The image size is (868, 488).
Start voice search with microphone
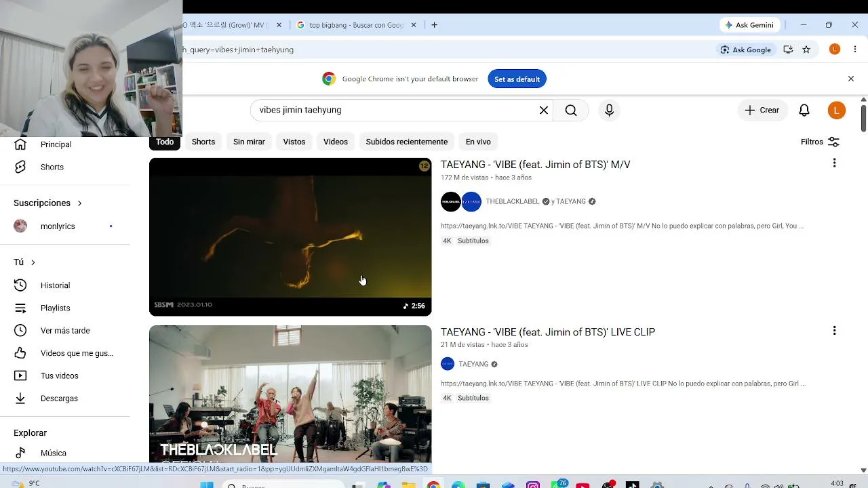[x=609, y=110]
